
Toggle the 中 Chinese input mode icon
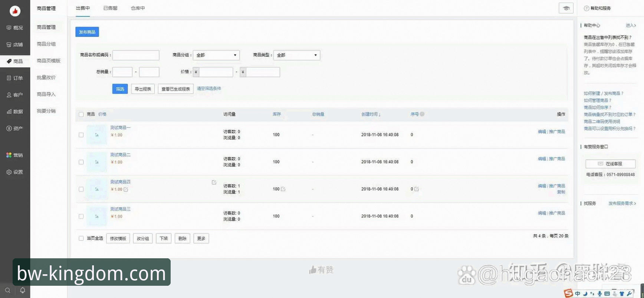click(x=578, y=294)
